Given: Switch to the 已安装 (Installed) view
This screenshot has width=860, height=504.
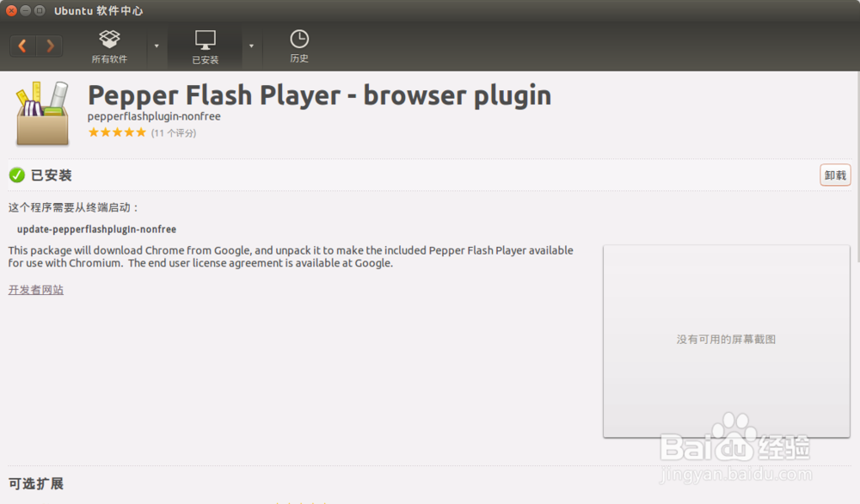Looking at the screenshot, I should point(206,47).
